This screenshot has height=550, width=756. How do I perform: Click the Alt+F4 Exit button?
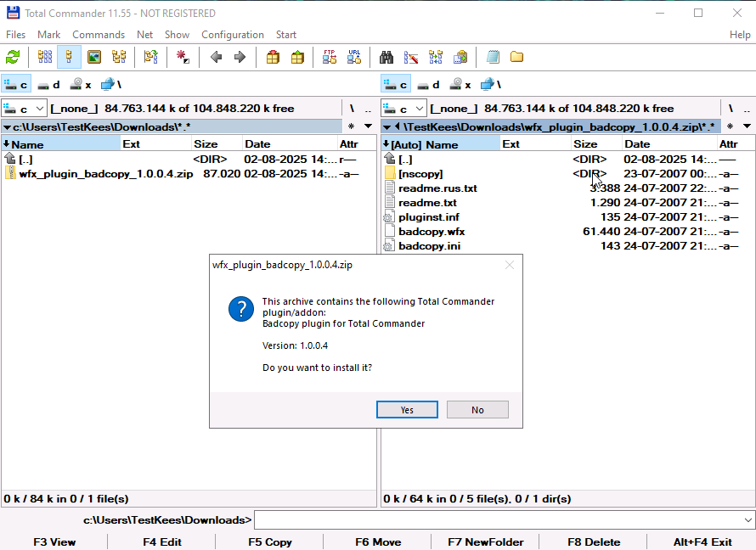pyautogui.click(x=702, y=542)
